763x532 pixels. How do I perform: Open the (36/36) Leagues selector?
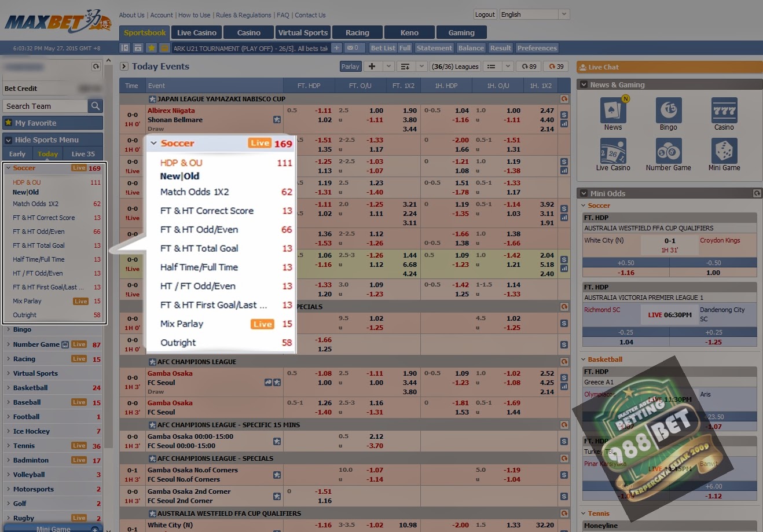click(x=455, y=66)
